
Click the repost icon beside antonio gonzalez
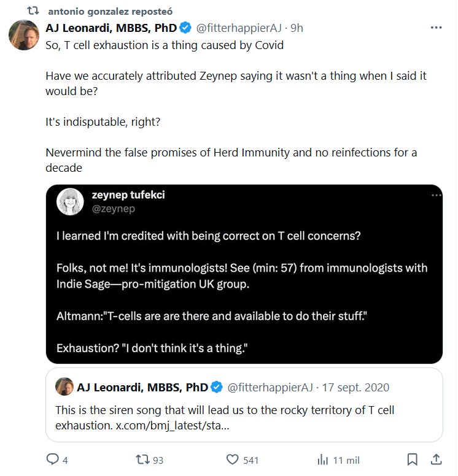pos(34,11)
